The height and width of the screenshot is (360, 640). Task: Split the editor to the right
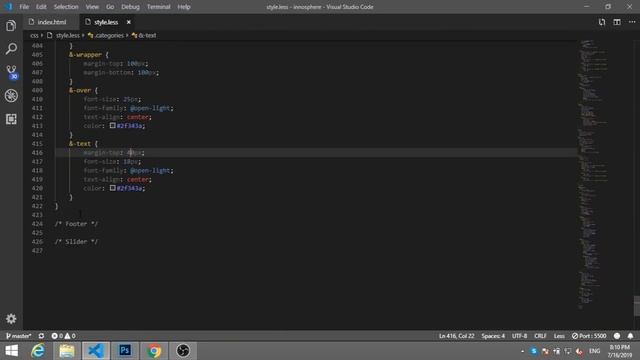(x=617, y=22)
